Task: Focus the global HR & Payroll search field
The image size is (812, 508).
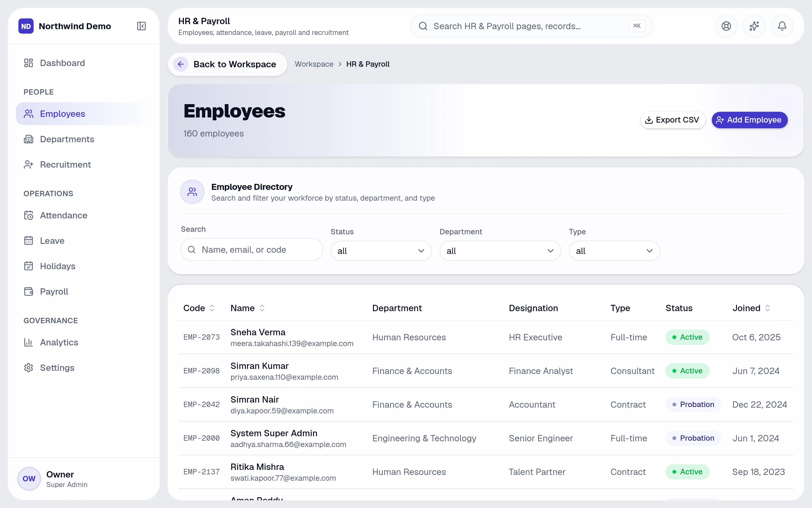Action: [x=531, y=26]
